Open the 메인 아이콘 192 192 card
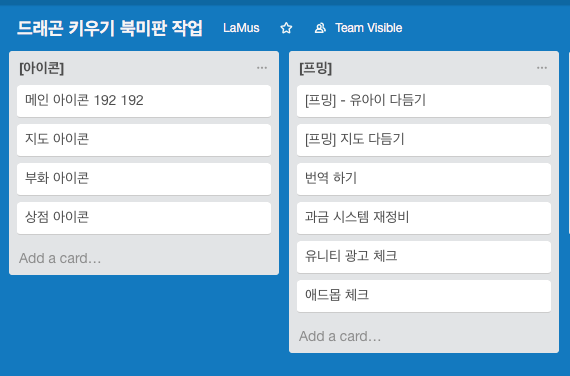The width and height of the screenshot is (570, 376). tap(144, 101)
